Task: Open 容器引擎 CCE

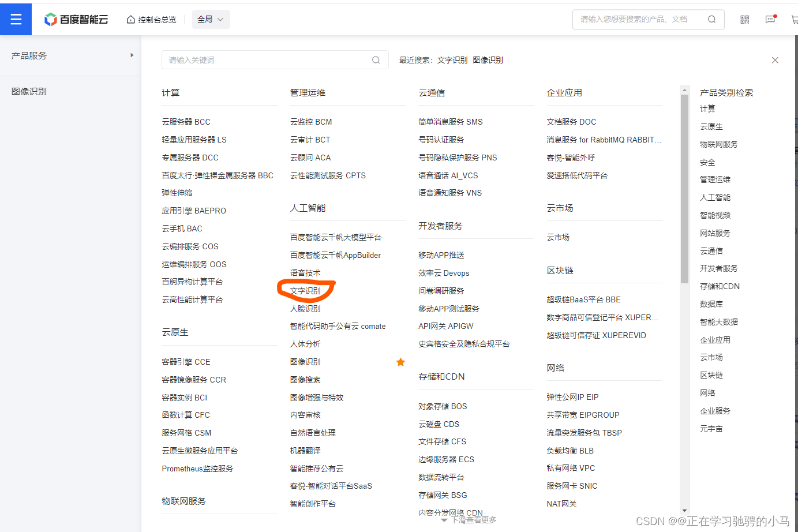Action: [186, 362]
